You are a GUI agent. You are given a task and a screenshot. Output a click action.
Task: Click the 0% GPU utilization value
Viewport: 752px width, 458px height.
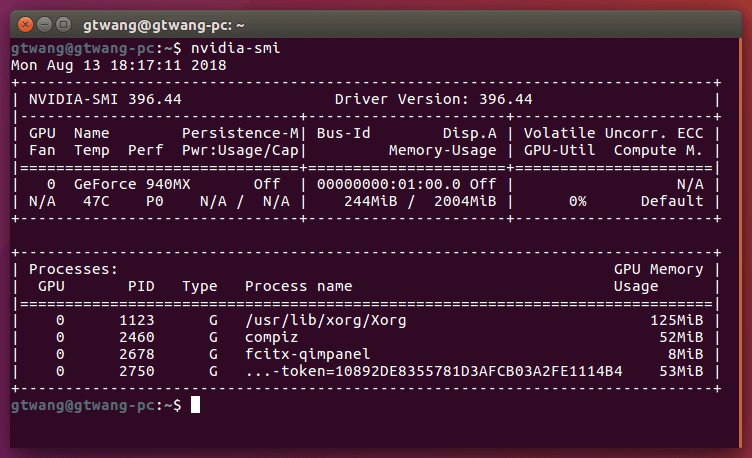(577, 201)
